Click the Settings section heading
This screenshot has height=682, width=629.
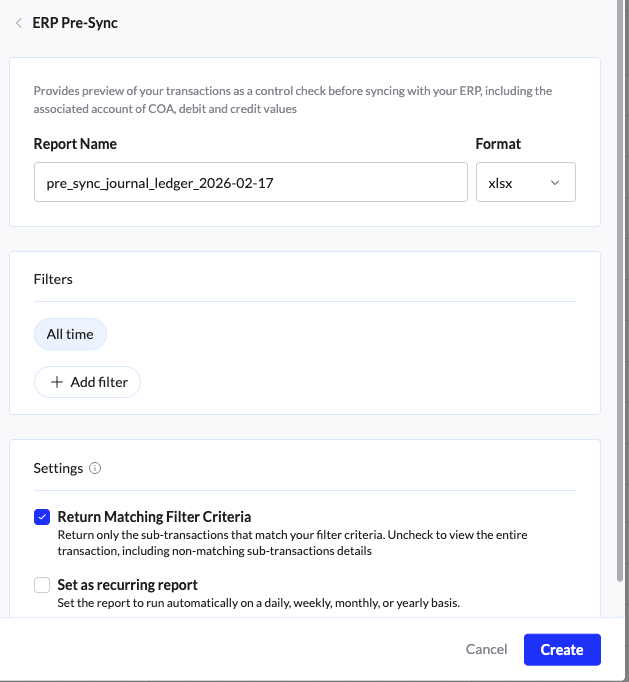pyautogui.click(x=58, y=468)
